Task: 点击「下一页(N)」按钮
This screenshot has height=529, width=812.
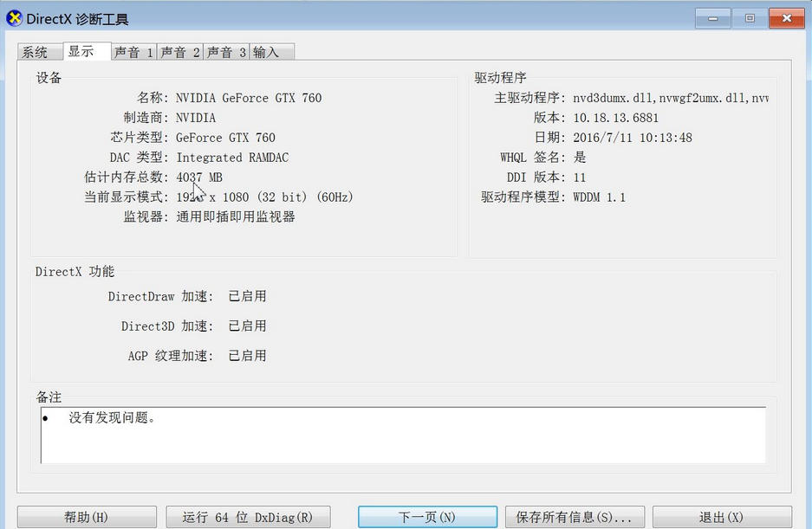Action: coord(427,516)
